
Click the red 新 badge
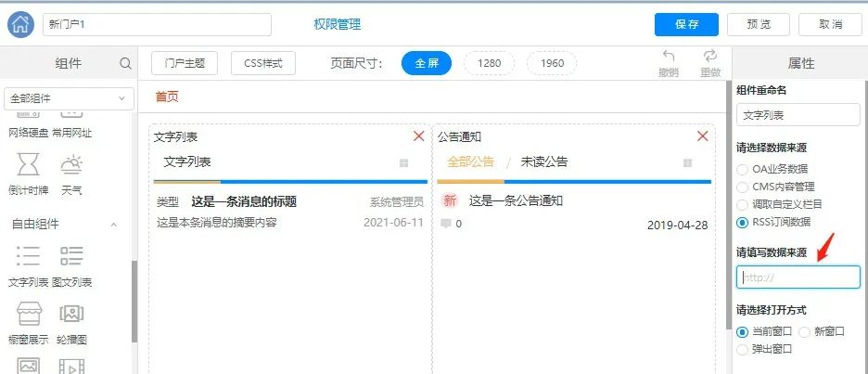click(450, 200)
